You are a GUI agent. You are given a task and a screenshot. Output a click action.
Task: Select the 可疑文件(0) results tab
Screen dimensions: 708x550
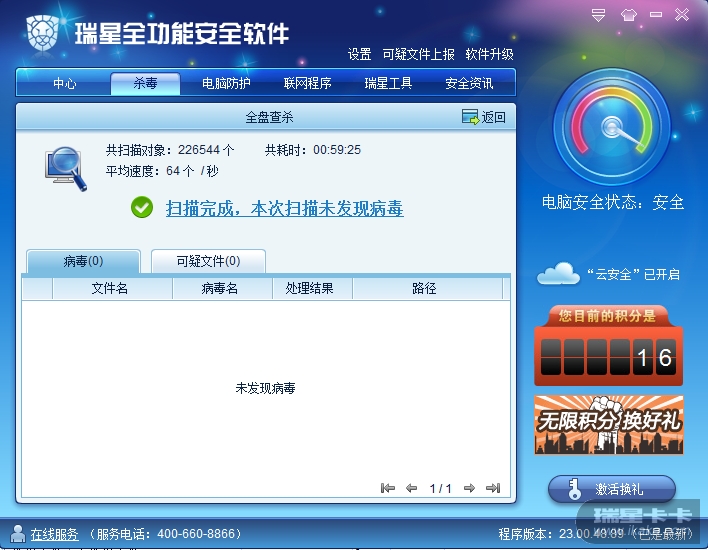(x=208, y=261)
